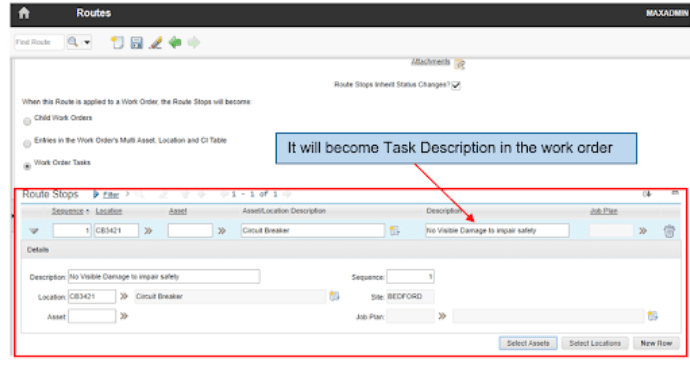The width and height of the screenshot is (690, 365).
Task: Go to previous record with the green arrow
Action: 175,42
